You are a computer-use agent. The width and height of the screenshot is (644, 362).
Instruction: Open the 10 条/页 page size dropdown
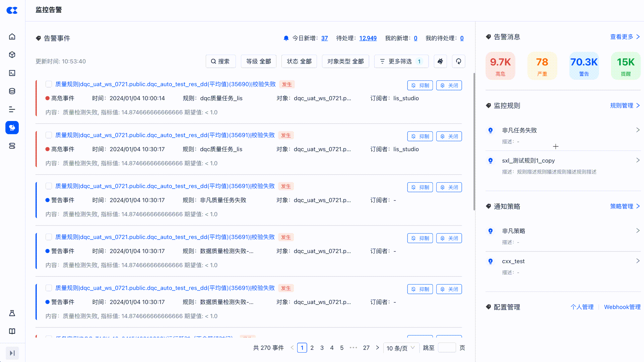tap(400, 348)
